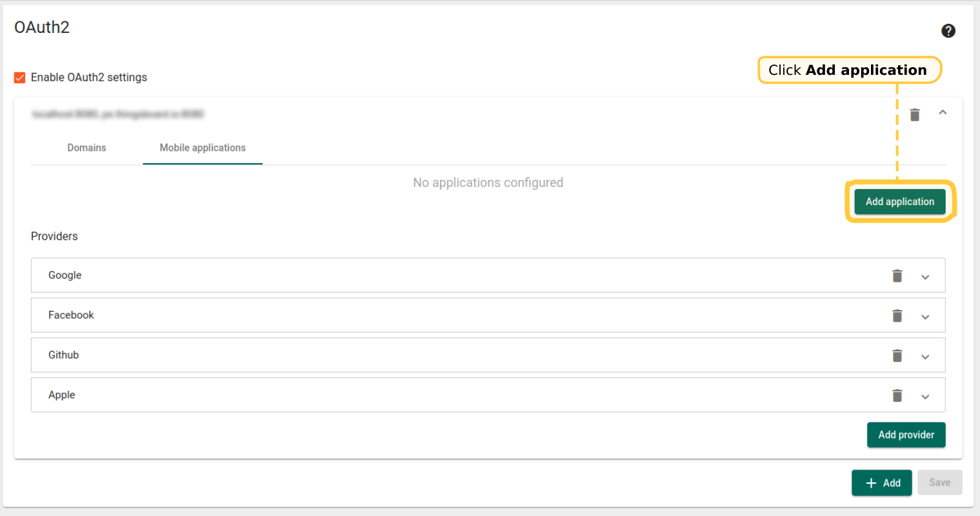Uncheck Enable OAuth2 settings checkbox
Viewport: 980px width, 516px height.
(x=20, y=77)
